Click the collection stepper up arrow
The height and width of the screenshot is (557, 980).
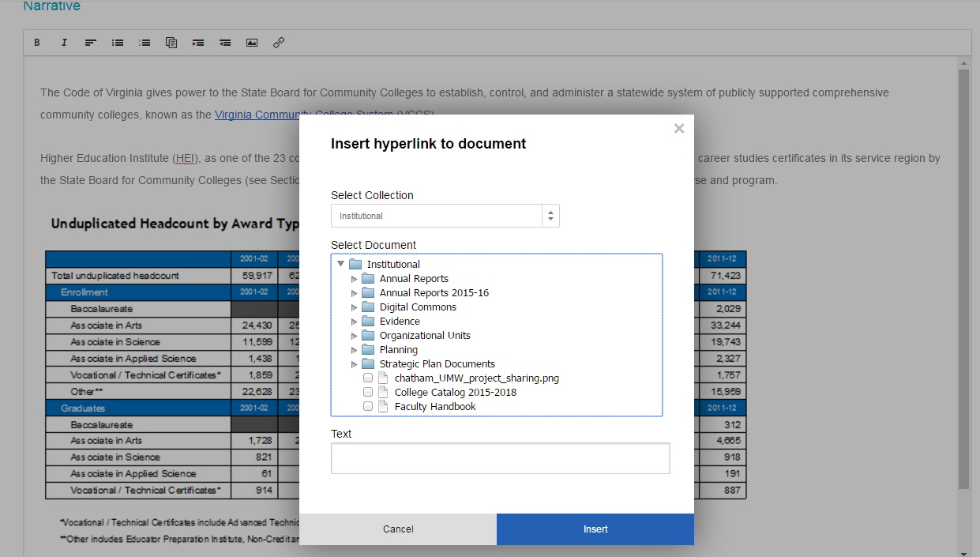pyautogui.click(x=550, y=211)
